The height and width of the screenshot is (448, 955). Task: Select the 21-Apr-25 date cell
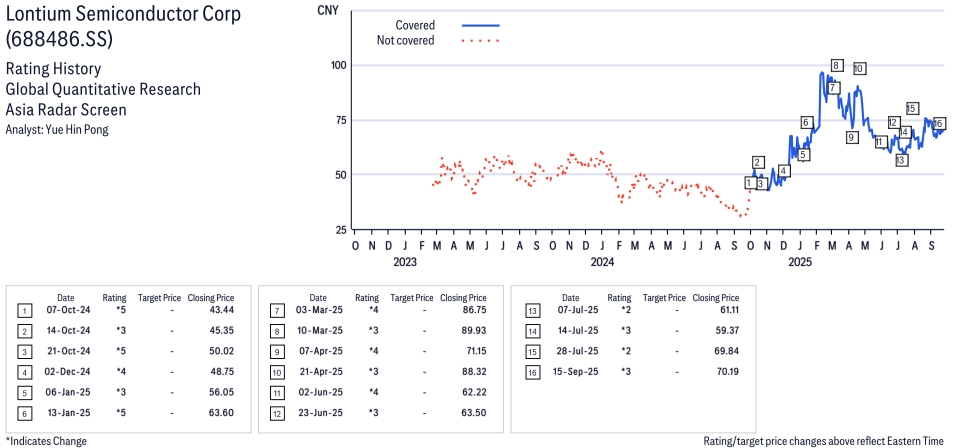[319, 371]
